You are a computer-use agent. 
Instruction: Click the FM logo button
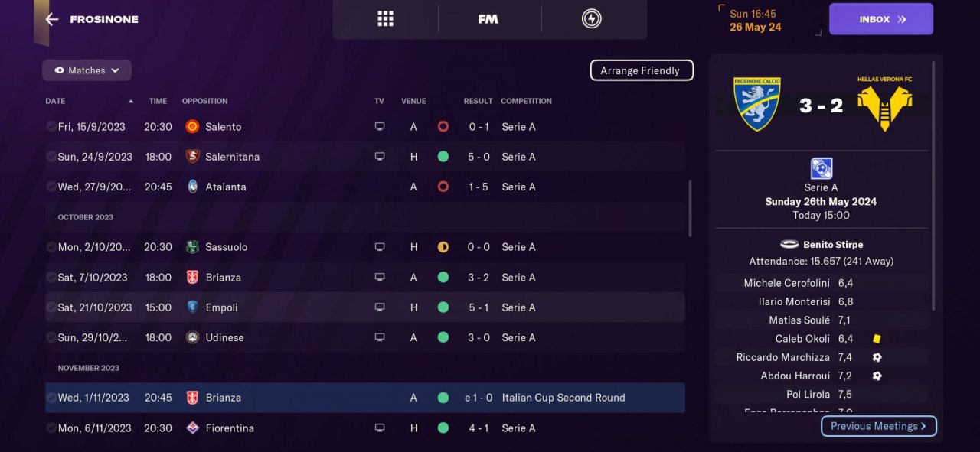(488, 19)
